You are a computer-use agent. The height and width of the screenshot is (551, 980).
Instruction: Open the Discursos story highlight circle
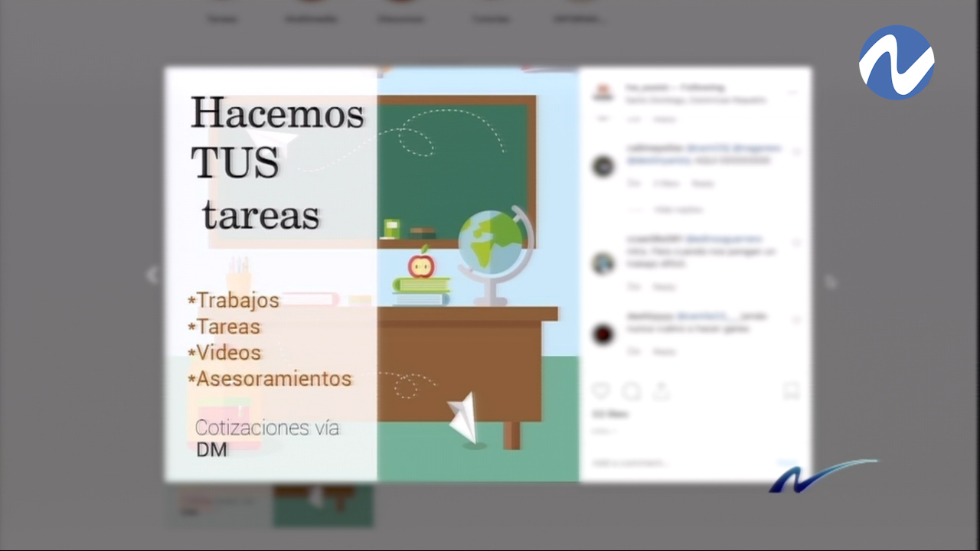click(x=401, y=6)
